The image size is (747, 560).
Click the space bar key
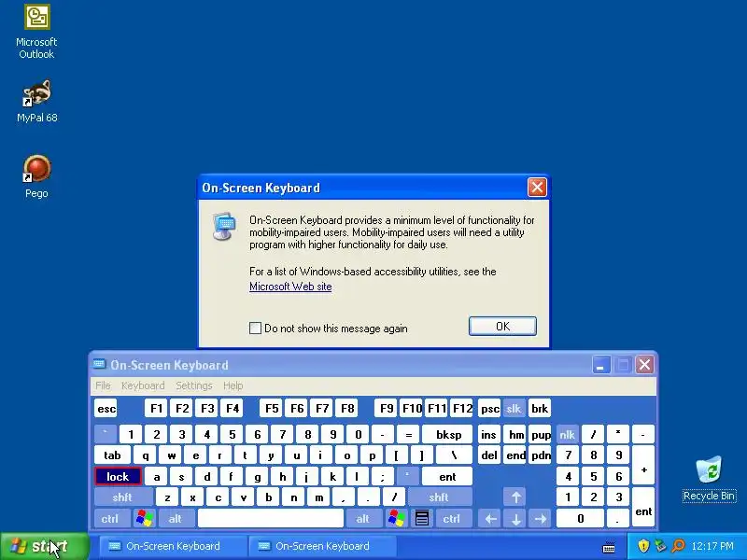[x=271, y=518]
